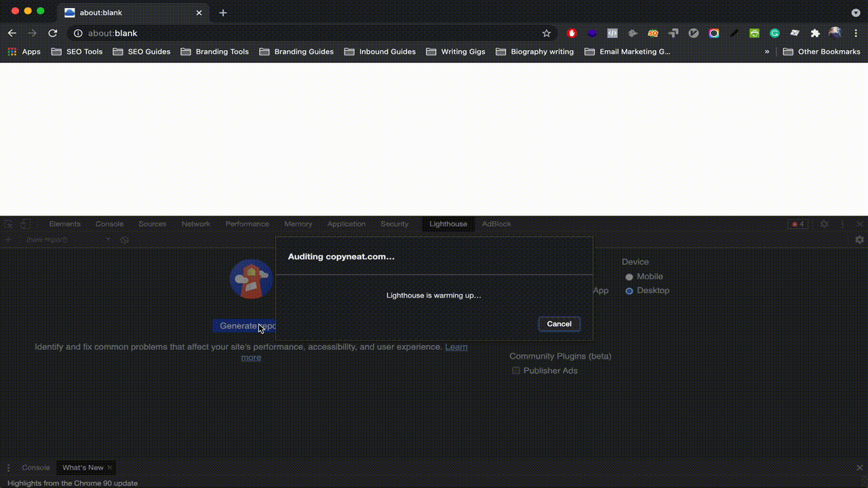This screenshot has height=488, width=868.
Task: Open the Extensions puzzle piece menu
Action: point(815,33)
